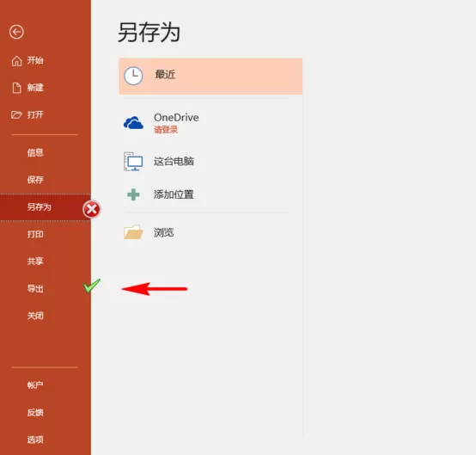The image size is (476, 455).
Task: Click the green plus add location icon
Action: tap(133, 194)
